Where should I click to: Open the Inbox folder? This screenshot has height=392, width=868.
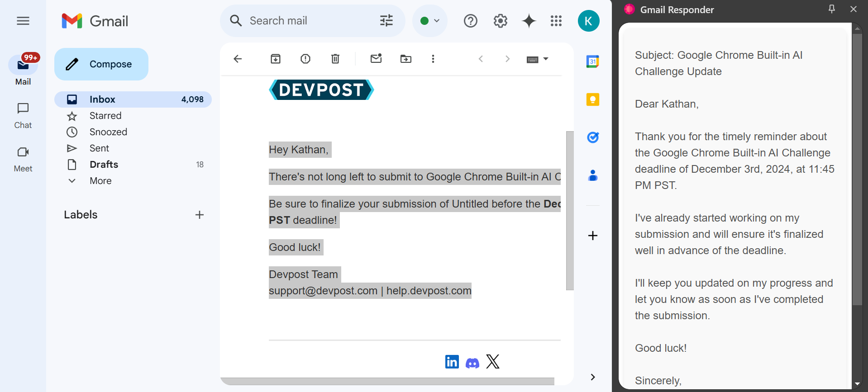[x=133, y=99]
